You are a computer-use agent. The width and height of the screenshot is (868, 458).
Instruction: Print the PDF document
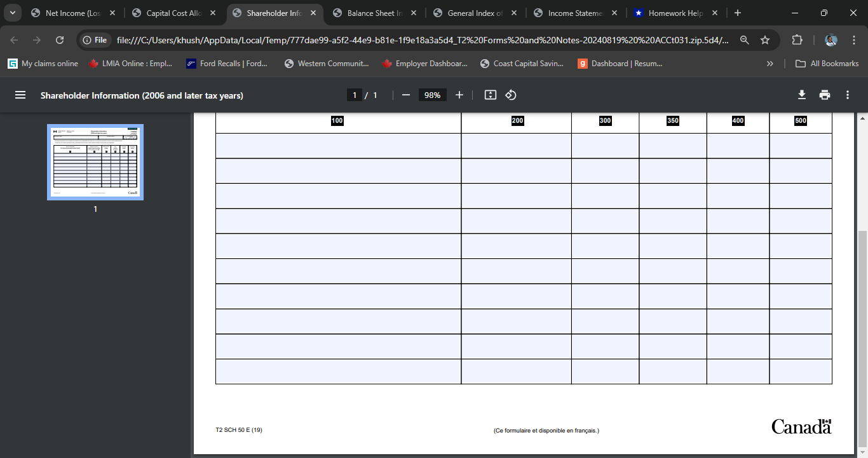coord(825,95)
